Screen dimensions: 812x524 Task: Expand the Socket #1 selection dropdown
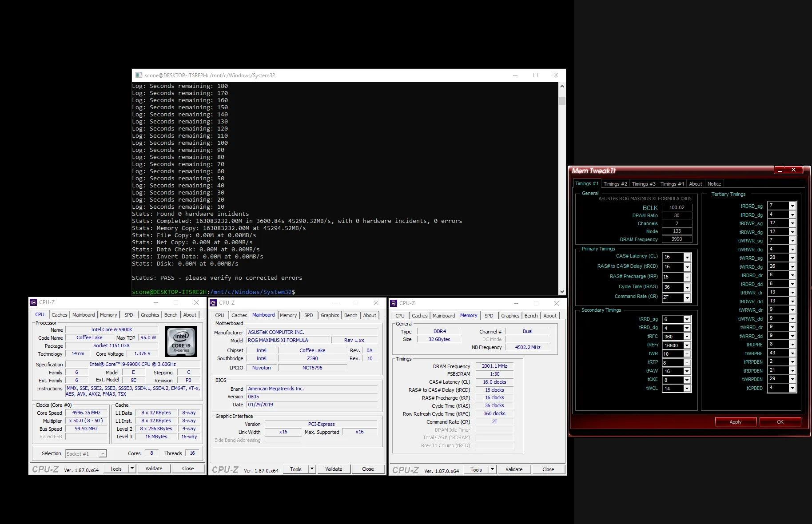click(x=103, y=453)
